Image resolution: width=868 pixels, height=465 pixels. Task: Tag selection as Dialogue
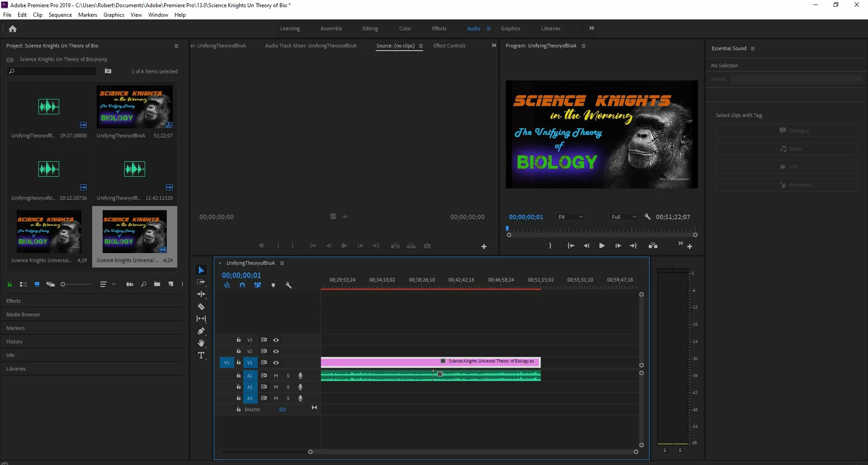787,131
